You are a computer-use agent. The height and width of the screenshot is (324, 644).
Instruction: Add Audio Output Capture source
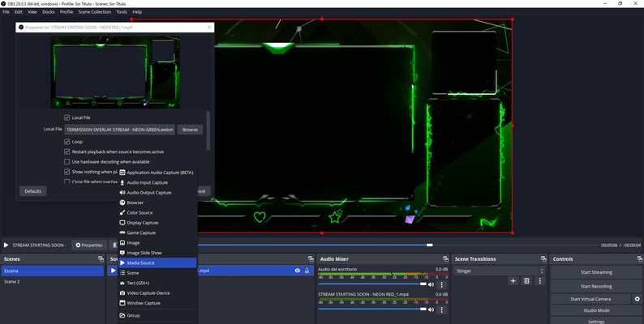point(157,193)
